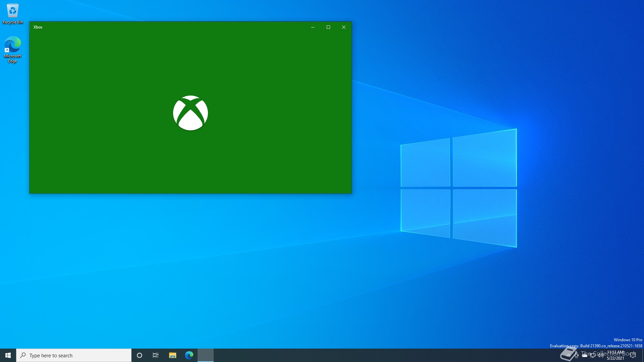Open the OneDrive cloud tray icon
Image resolution: width=644 pixels, height=362 pixels.
[x=585, y=355]
